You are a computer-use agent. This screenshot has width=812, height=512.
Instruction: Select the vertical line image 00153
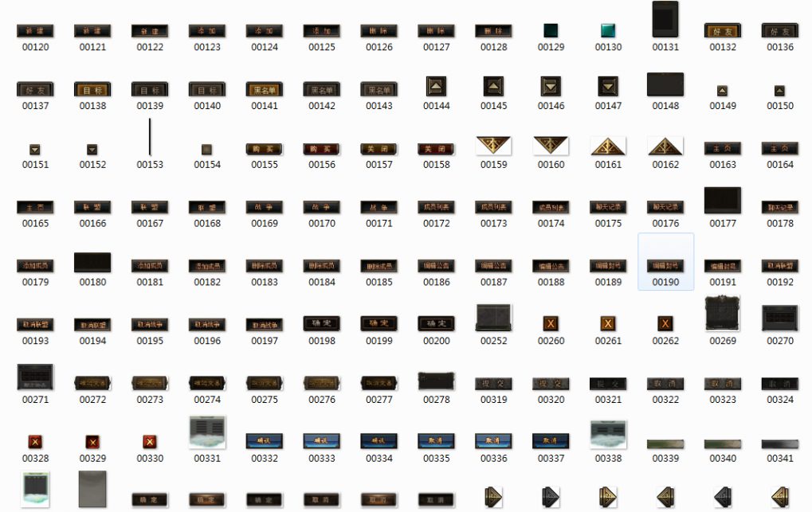(150, 138)
